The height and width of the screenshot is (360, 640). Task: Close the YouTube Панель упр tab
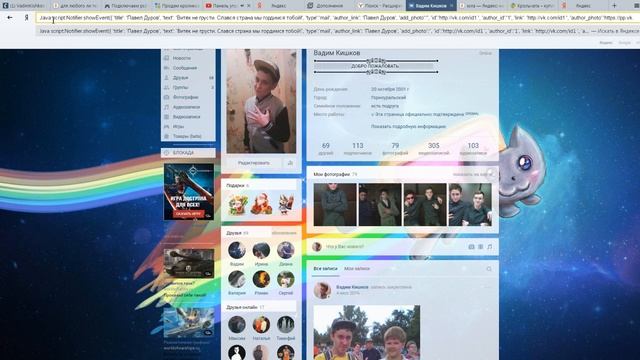coord(249,6)
